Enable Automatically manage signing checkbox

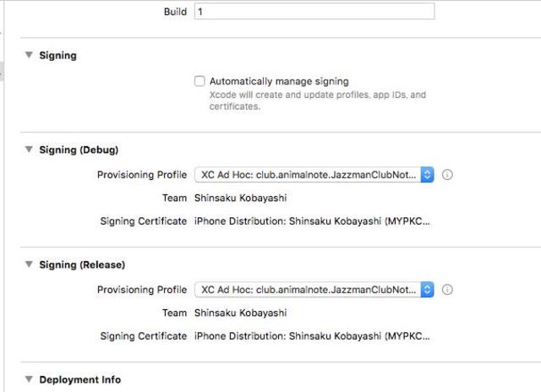199,81
